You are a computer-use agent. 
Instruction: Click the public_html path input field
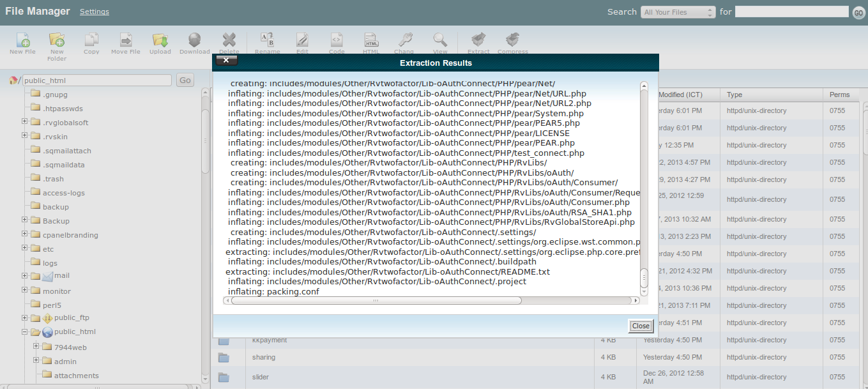point(97,80)
